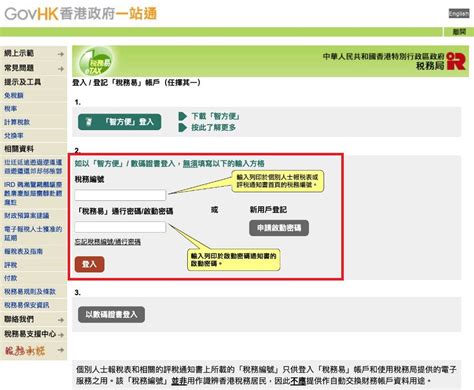
Task: Open the 電子報稅人士獲准的延期 link
Action: click(33, 233)
